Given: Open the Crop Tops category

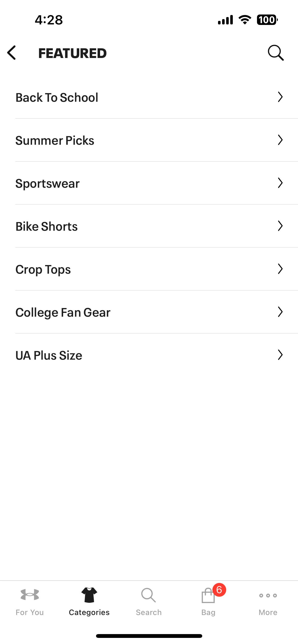Looking at the screenshot, I should tap(149, 269).
